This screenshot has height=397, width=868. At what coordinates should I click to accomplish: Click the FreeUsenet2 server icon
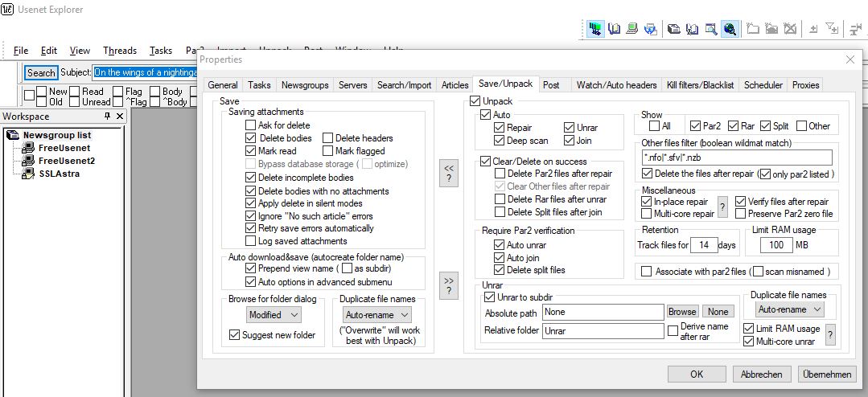(x=28, y=161)
